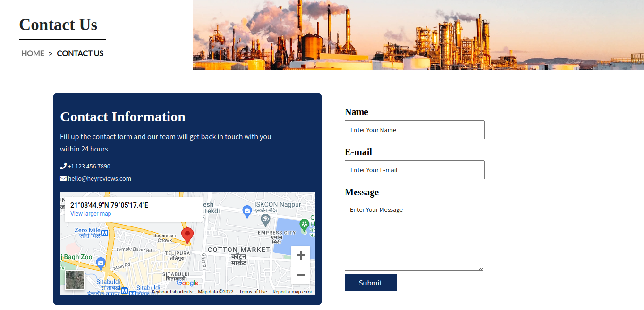Click the phone icon beside the number
Screen dimensions: 644x310
63,166
